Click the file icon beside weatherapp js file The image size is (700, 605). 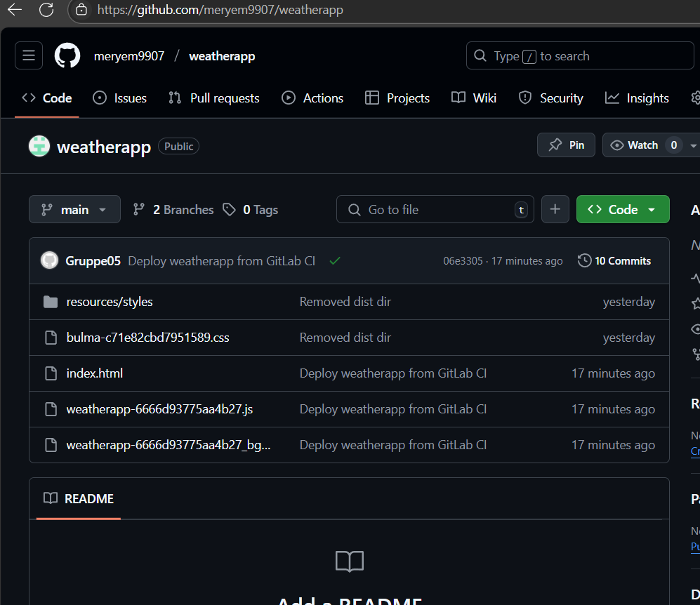point(51,409)
